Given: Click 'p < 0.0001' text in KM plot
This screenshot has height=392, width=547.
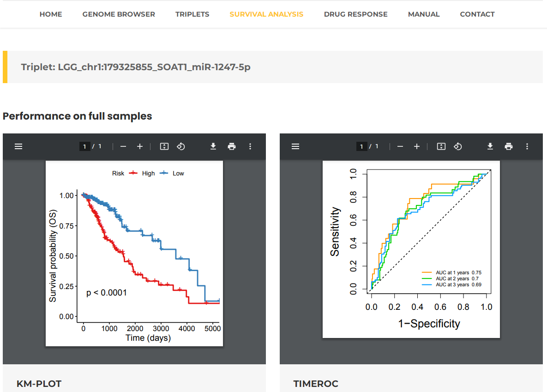Looking at the screenshot, I should [107, 293].
